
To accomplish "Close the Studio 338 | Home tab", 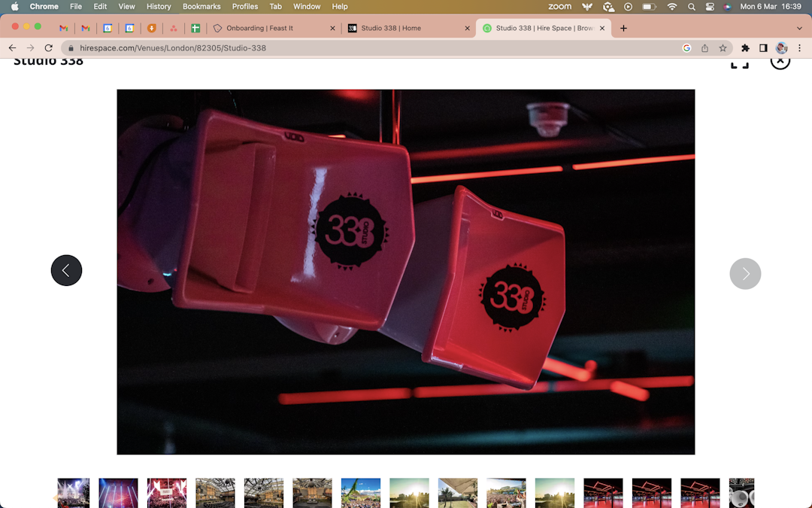I will tap(467, 28).
